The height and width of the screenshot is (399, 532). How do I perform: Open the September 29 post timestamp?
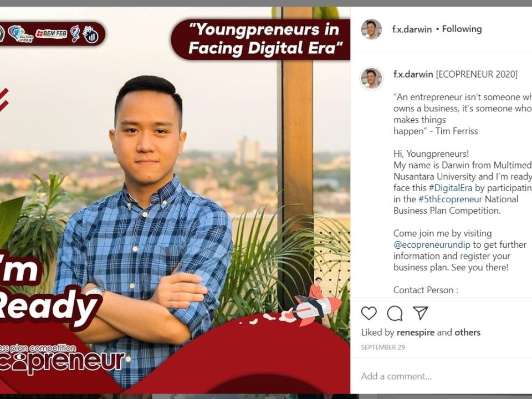point(383,347)
